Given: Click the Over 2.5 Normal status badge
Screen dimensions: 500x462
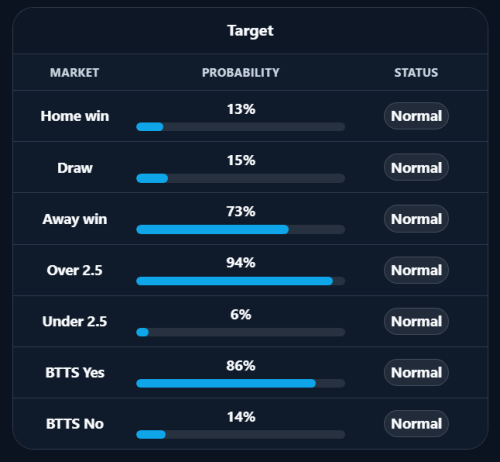Looking at the screenshot, I should point(416,270).
